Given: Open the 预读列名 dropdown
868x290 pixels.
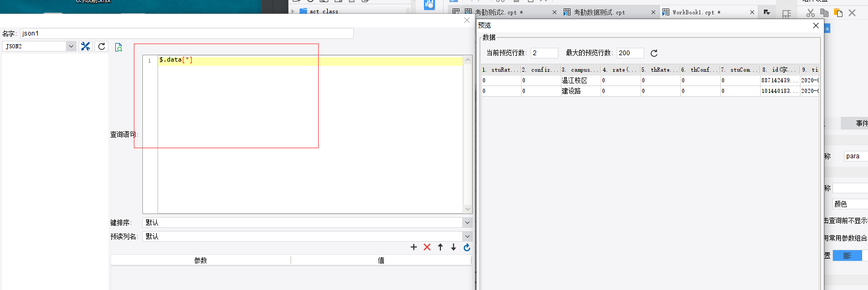Looking at the screenshot, I should 467,236.
